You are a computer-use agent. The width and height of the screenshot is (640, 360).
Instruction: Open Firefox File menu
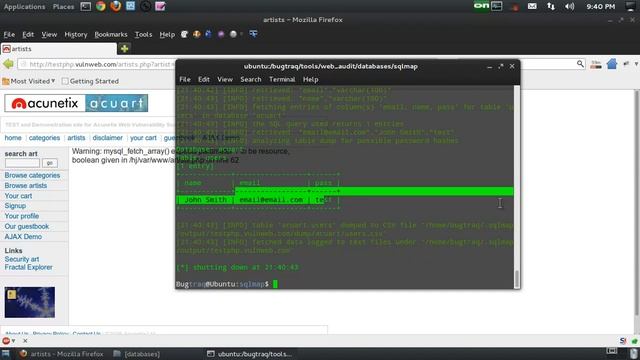[9, 35]
